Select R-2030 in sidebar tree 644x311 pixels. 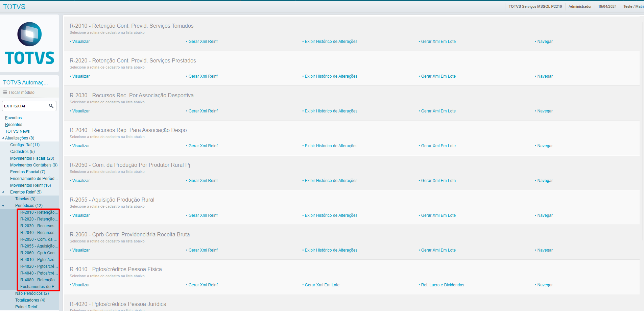tap(39, 226)
